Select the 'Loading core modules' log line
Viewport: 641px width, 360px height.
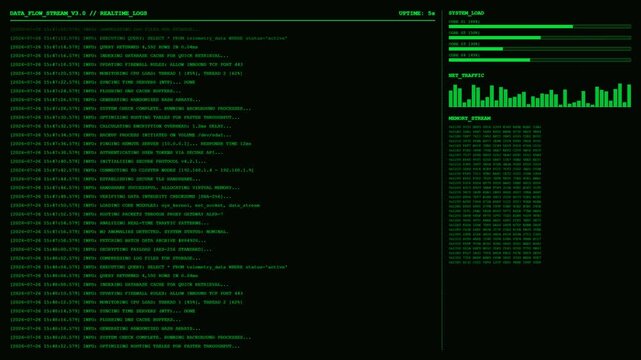tap(135, 205)
